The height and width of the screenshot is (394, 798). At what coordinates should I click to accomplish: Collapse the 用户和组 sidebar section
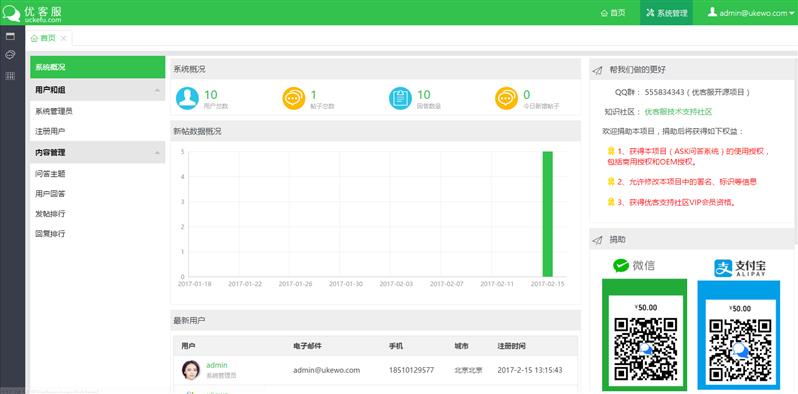157,91
